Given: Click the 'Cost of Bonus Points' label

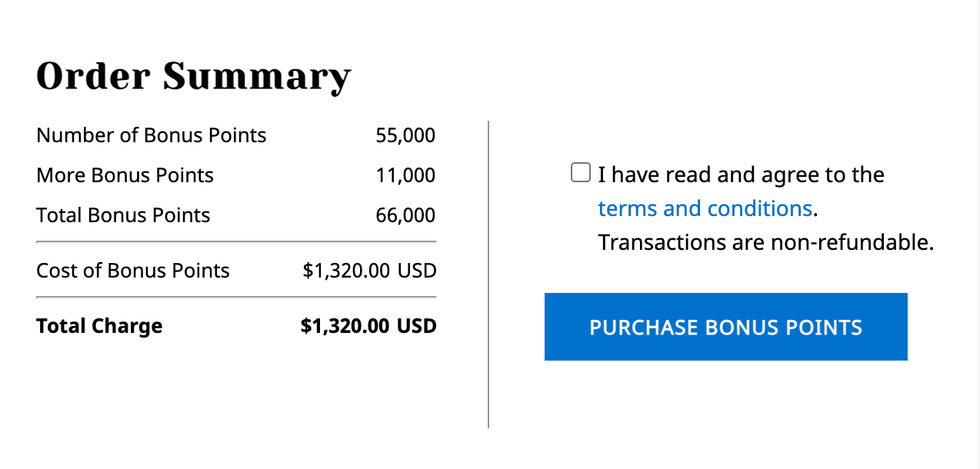Looking at the screenshot, I should click(x=132, y=270).
